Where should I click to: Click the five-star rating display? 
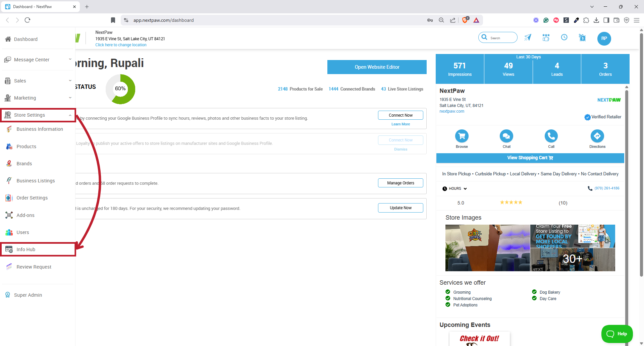[511, 203]
